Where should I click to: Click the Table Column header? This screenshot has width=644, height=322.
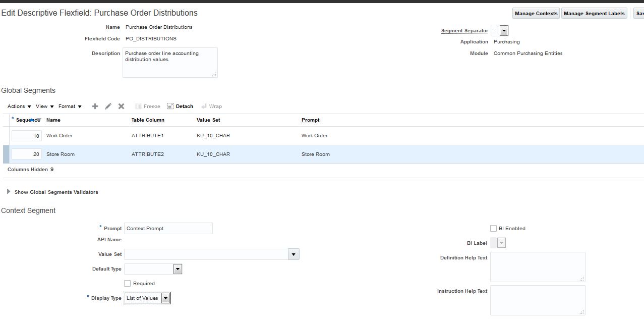click(148, 120)
